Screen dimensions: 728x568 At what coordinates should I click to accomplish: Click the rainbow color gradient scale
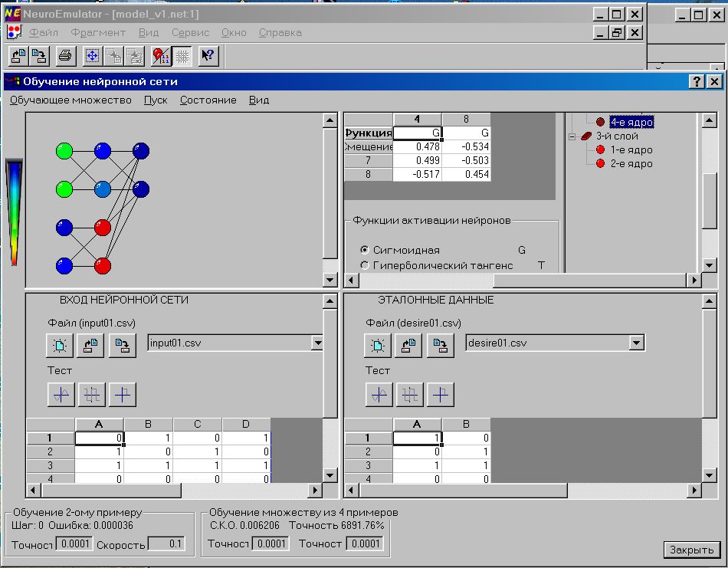14,212
